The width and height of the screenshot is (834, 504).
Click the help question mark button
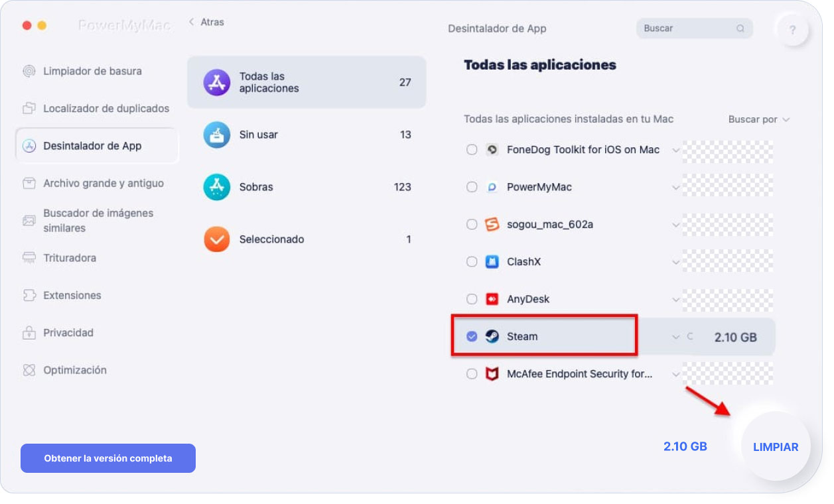pos(793,30)
